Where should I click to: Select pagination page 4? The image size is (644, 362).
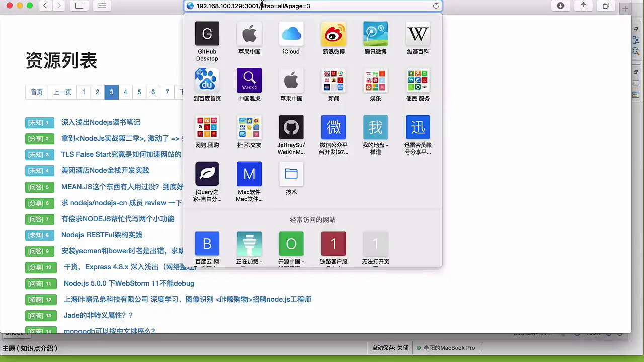click(125, 92)
